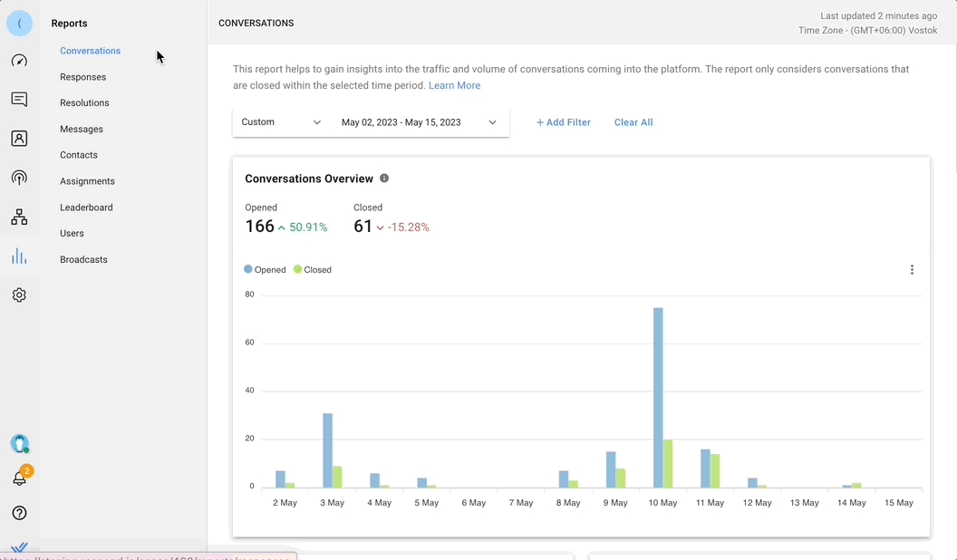The width and height of the screenshot is (957, 560).
Task: Click the Conversations Overview info icon
Action: 384,179
